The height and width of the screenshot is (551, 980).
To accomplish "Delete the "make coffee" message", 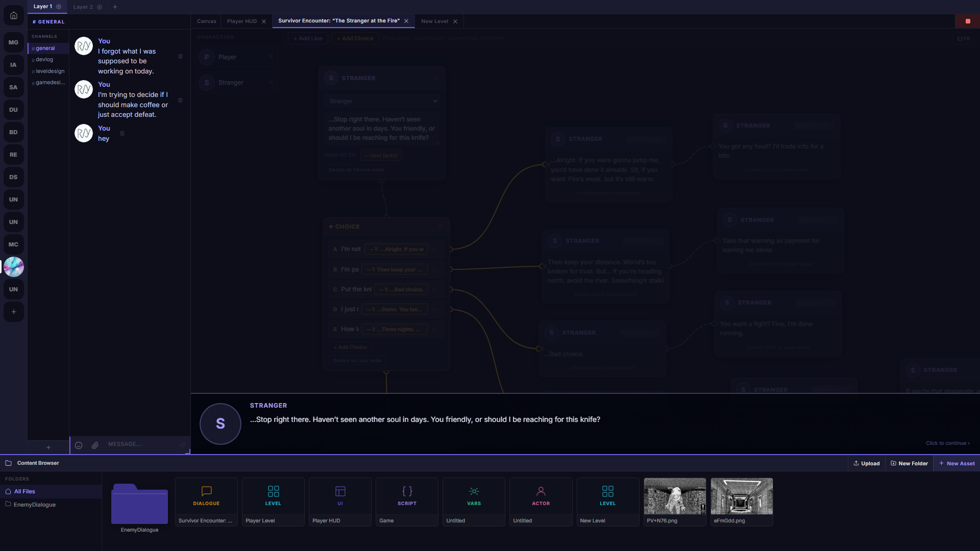I will [x=180, y=100].
